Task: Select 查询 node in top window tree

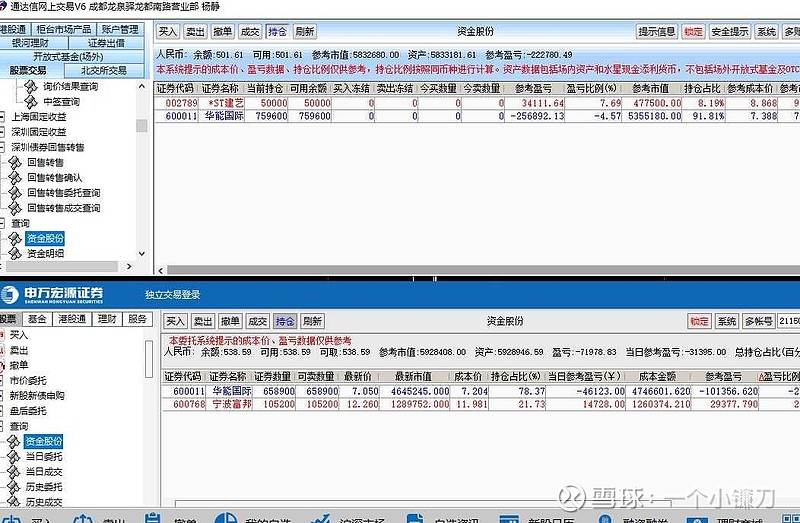Action: 20,223
